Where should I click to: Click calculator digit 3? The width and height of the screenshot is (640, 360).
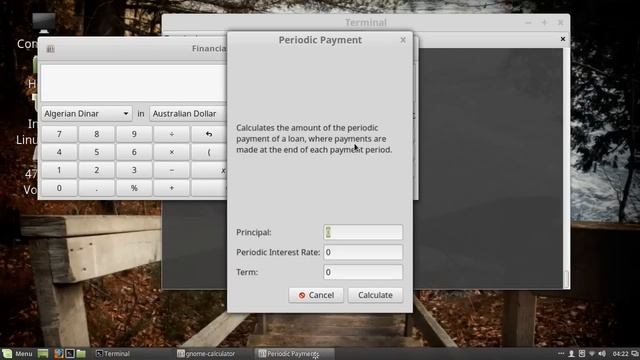click(134, 170)
